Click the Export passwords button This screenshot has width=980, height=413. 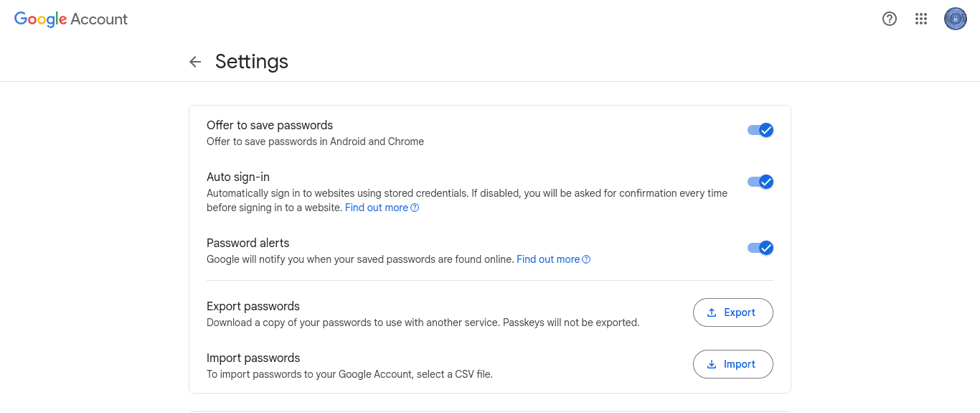click(732, 312)
